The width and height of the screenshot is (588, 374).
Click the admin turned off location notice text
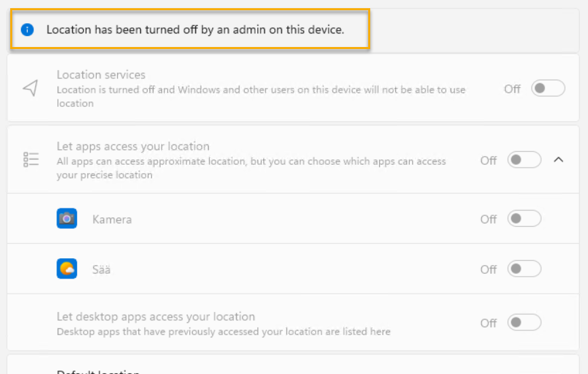[195, 30]
